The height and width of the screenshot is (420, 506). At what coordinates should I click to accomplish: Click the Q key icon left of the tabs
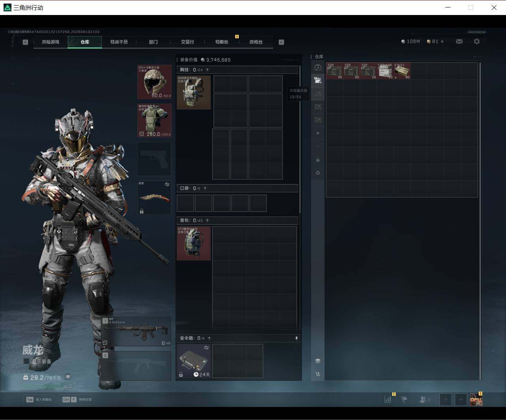[25, 42]
